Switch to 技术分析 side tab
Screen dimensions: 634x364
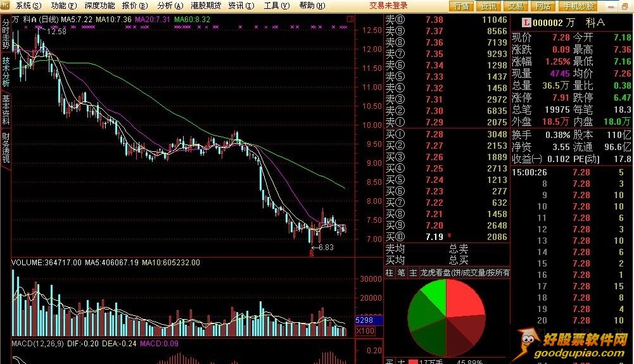click(x=6, y=72)
